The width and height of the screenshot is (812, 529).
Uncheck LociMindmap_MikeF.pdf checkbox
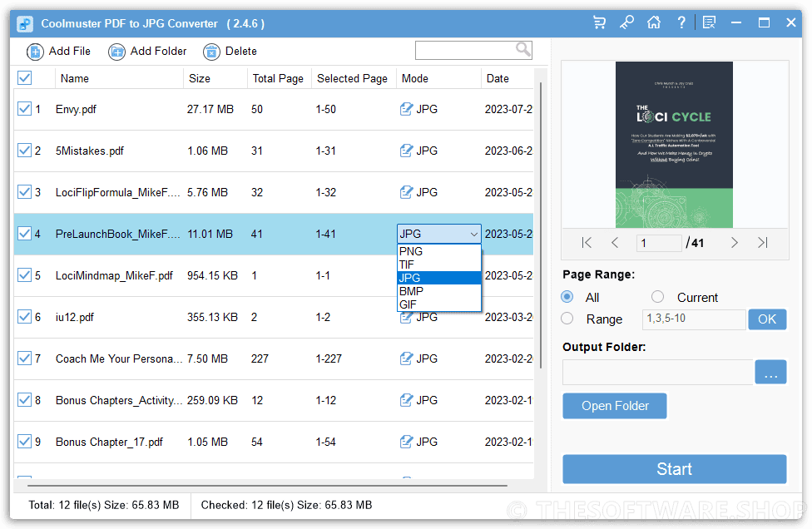pyautogui.click(x=24, y=274)
